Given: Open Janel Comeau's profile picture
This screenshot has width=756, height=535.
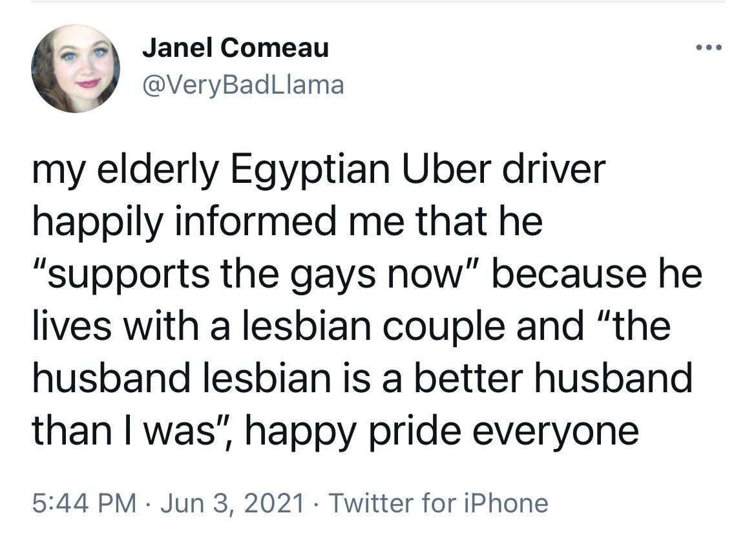Looking at the screenshot, I should pyautogui.click(x=76, y=68).
